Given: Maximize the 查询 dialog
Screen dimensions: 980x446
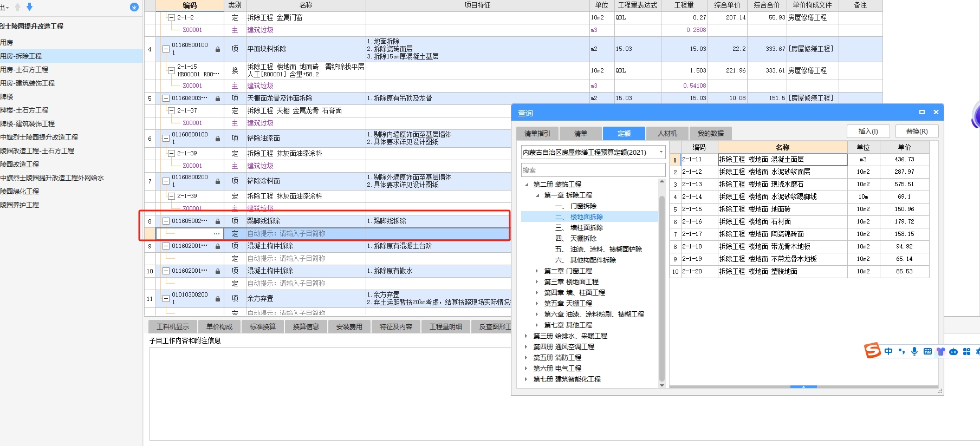Looking at the screenshot, I should coord(922,112).
